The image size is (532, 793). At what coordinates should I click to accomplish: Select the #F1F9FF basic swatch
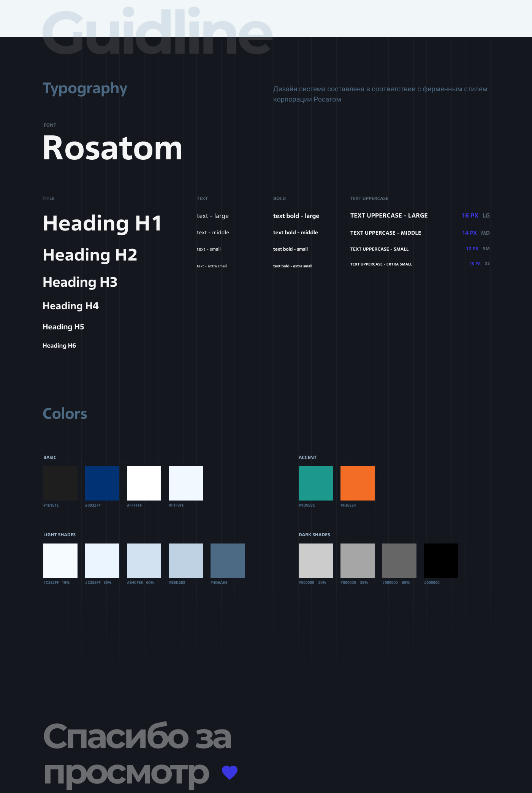coord(186,483)
